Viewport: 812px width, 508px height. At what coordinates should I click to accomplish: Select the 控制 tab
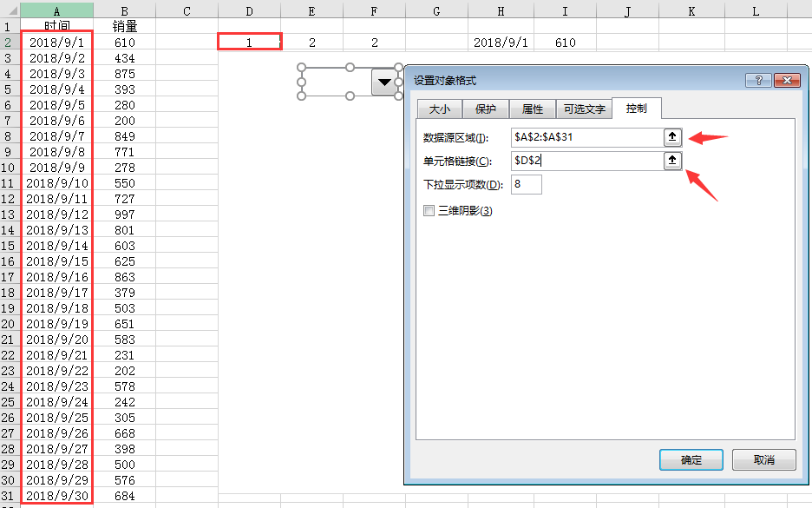tap(637, 108)
